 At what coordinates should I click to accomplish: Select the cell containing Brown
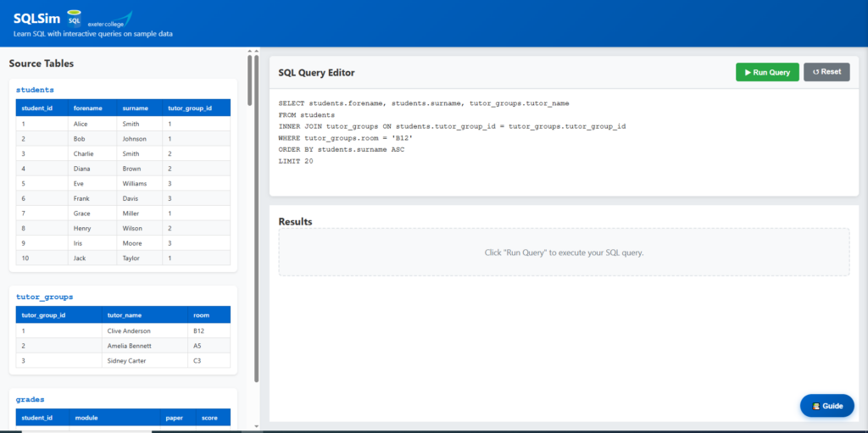coord(140,169)
